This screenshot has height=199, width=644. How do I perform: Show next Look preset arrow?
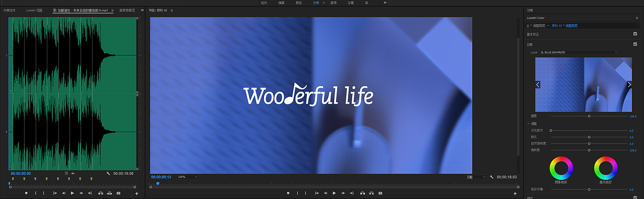tap(629, 85)
